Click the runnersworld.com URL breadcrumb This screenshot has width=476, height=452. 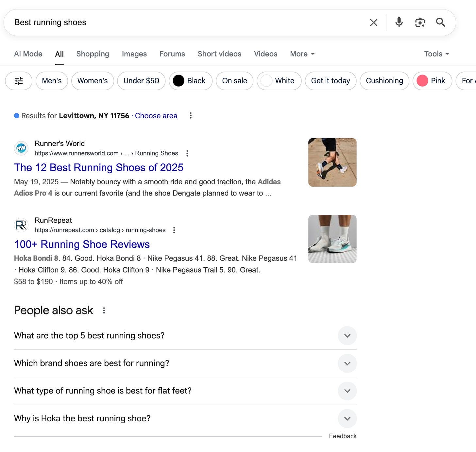(x=106, y=153)
